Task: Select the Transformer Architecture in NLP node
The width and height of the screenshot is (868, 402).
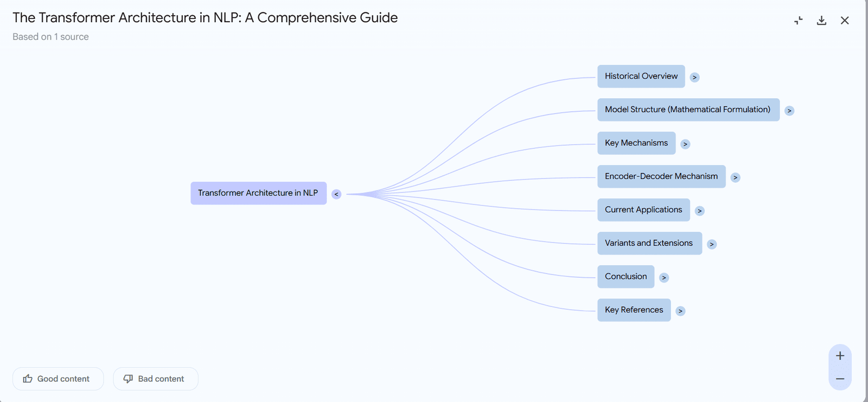Action: point(258,193)
